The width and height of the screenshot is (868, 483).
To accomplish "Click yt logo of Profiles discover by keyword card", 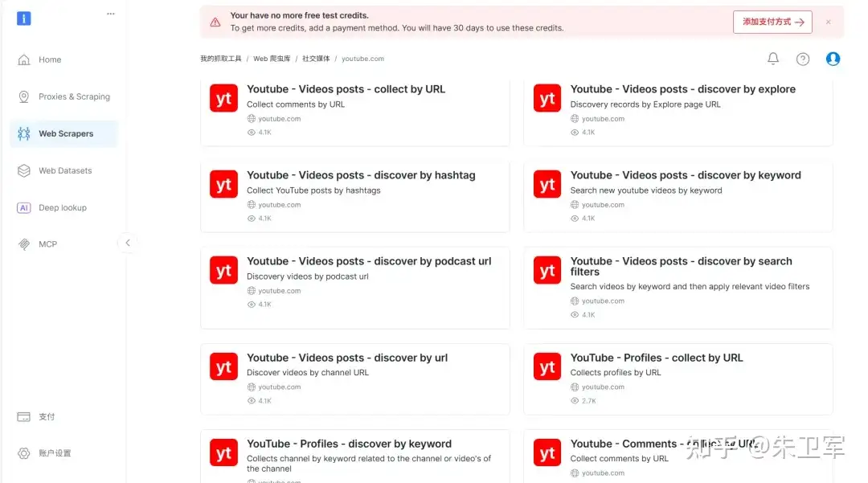I will pos(223,452).
